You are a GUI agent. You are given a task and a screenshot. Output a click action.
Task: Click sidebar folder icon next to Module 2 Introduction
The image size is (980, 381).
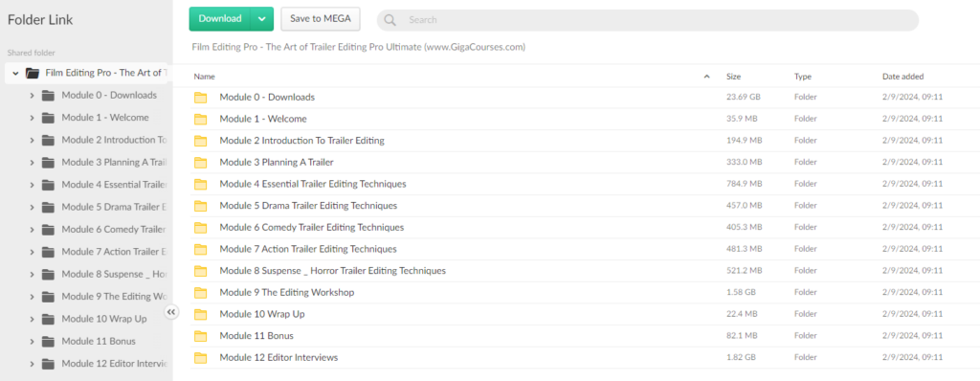pos(48,140)
